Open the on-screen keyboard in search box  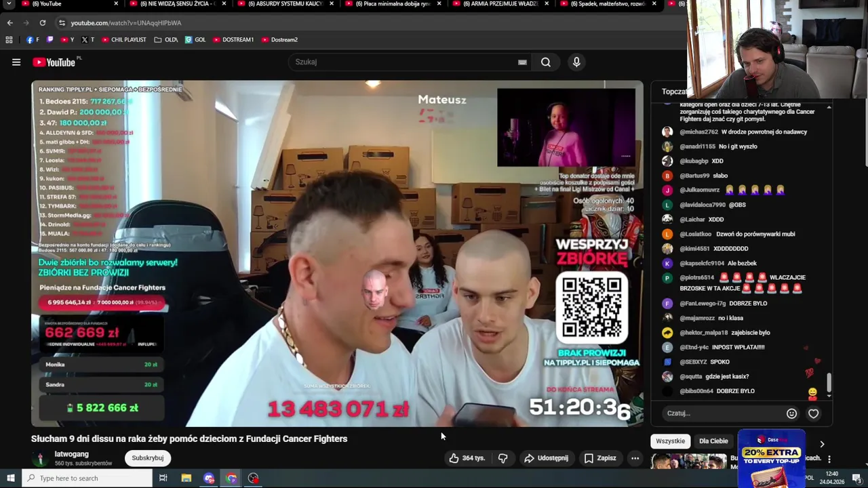point(522,62)
